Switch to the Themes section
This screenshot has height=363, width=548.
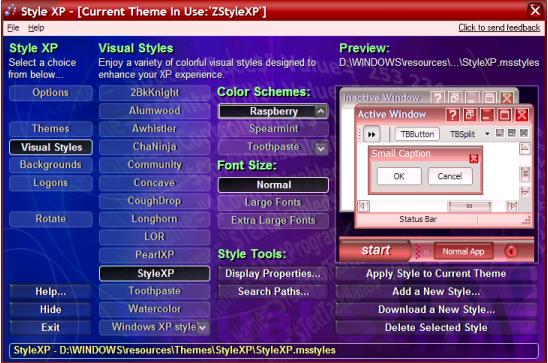(x=51, y=129)
